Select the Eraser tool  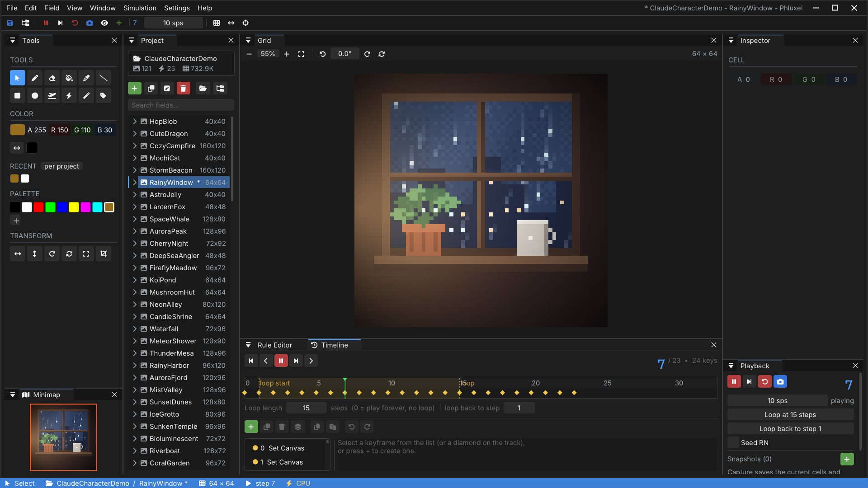click(52, 78)
